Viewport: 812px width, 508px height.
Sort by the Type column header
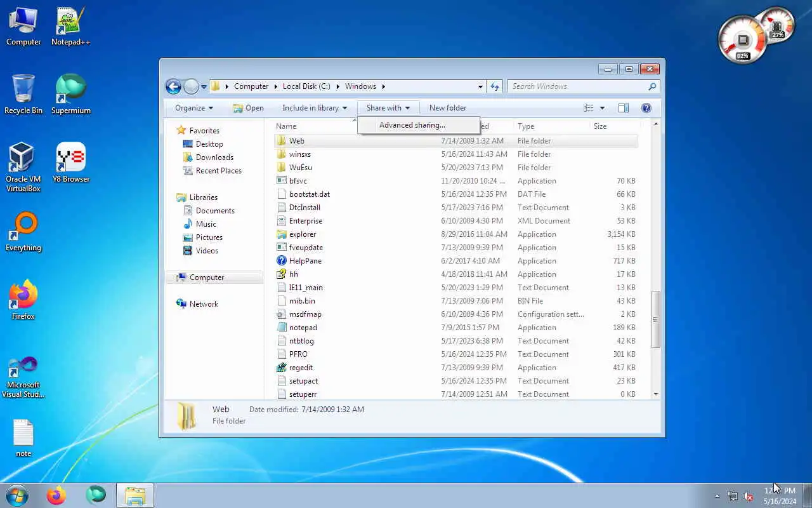(x=526, y=126)
